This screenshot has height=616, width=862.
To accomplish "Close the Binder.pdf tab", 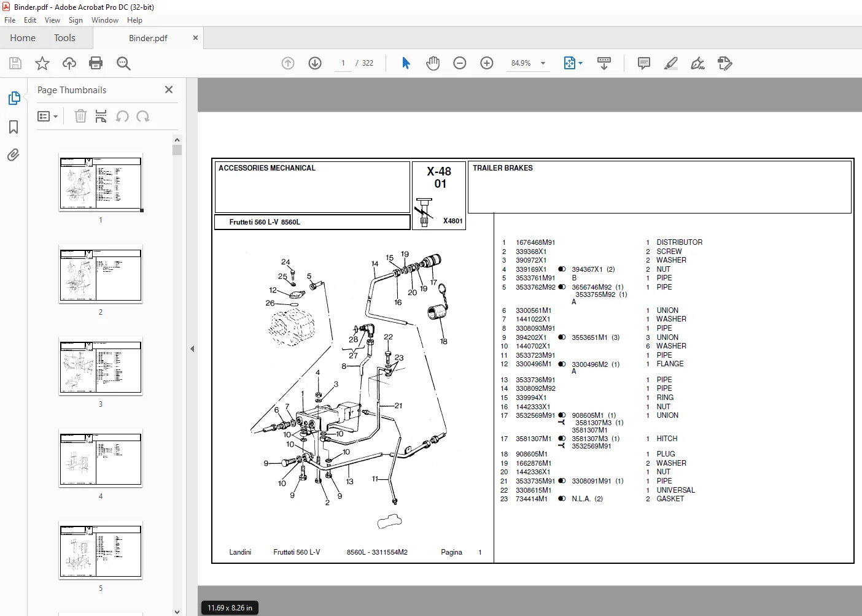I will pos(195,38).
